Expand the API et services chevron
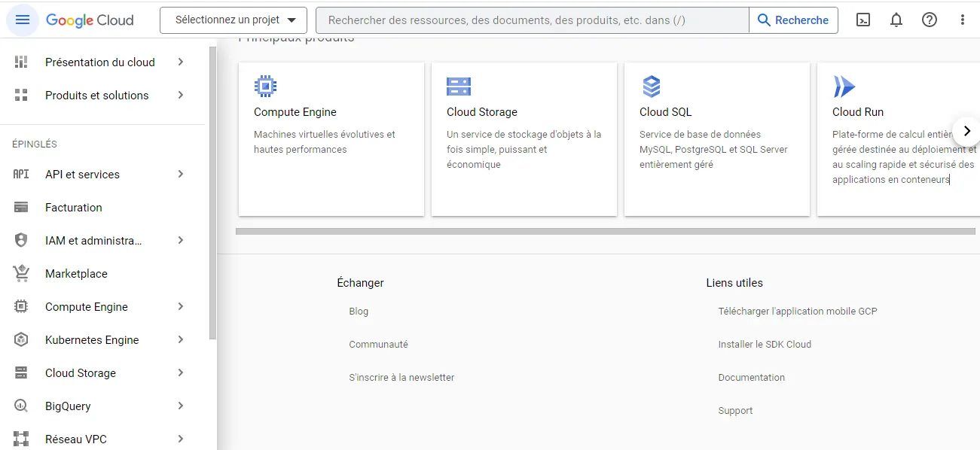The image size is (980, 450). coord(181,175)
